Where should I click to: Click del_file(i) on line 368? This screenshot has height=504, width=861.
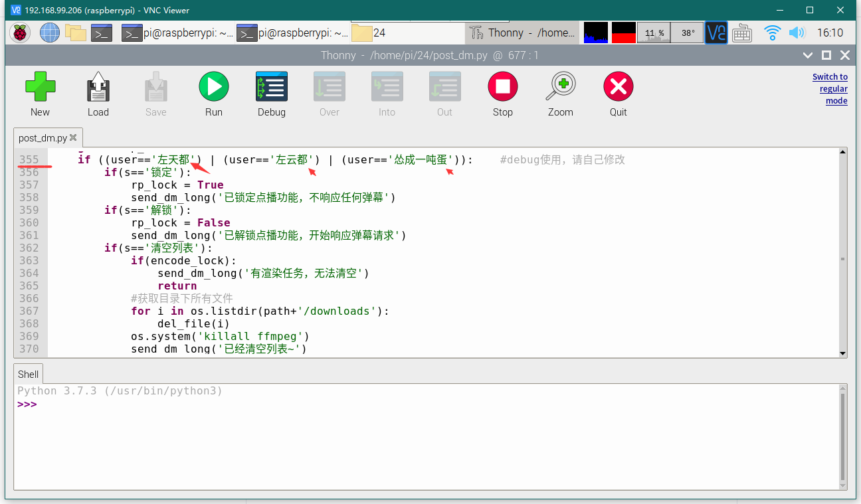193,323
